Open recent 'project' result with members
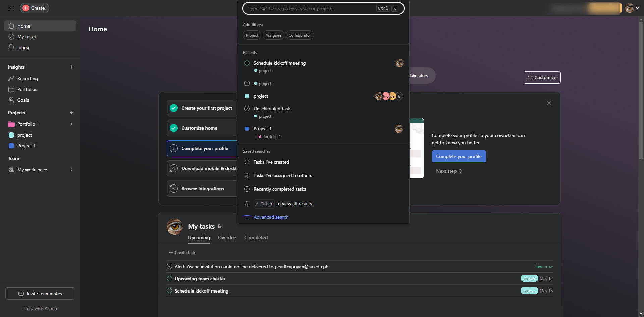This screenshot has width=644, height=317. [323, 96]
